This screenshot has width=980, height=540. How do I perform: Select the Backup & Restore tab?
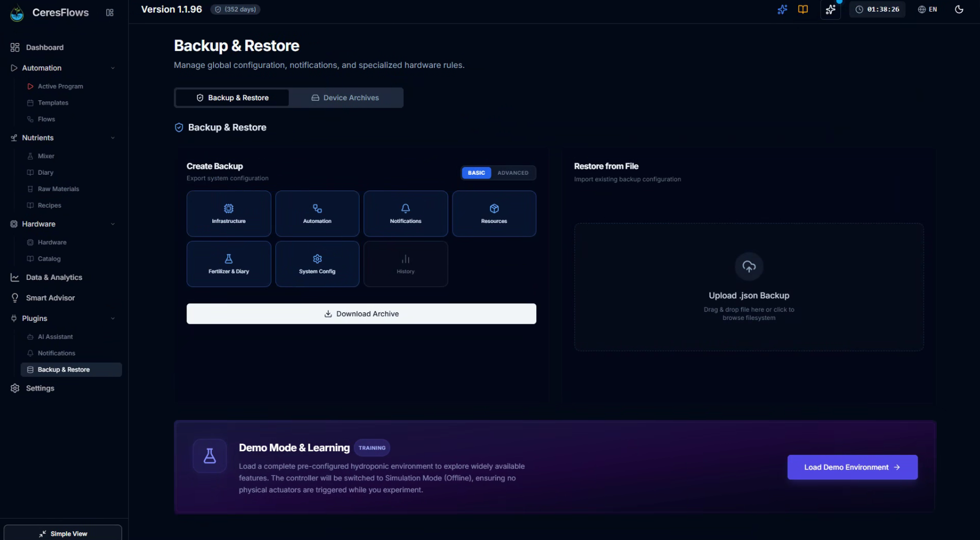[x=233, y=98]
